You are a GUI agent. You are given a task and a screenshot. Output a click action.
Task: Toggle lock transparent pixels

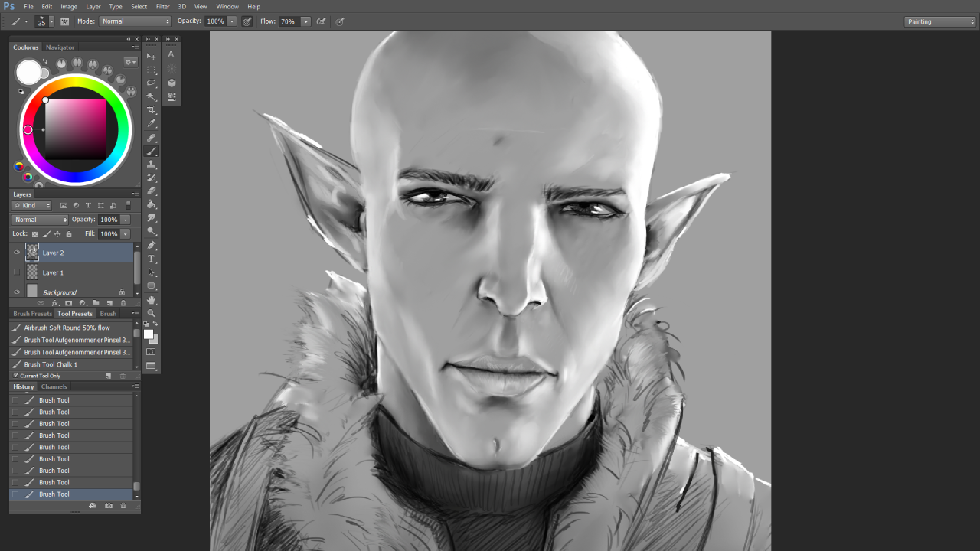(34, 233)
